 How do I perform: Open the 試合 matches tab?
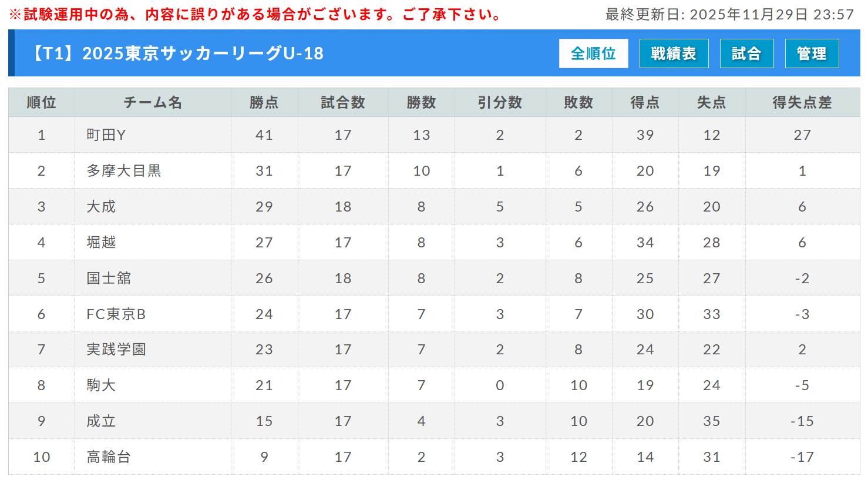point(746,53)
